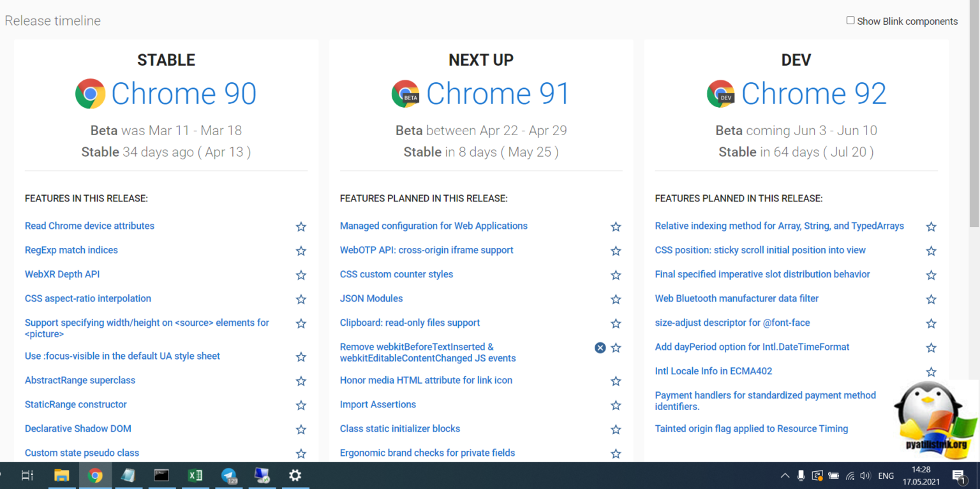Open the ENG language input selector
Image resolution: width=980 pixels, height=489 pixels.
click(886, 476)
